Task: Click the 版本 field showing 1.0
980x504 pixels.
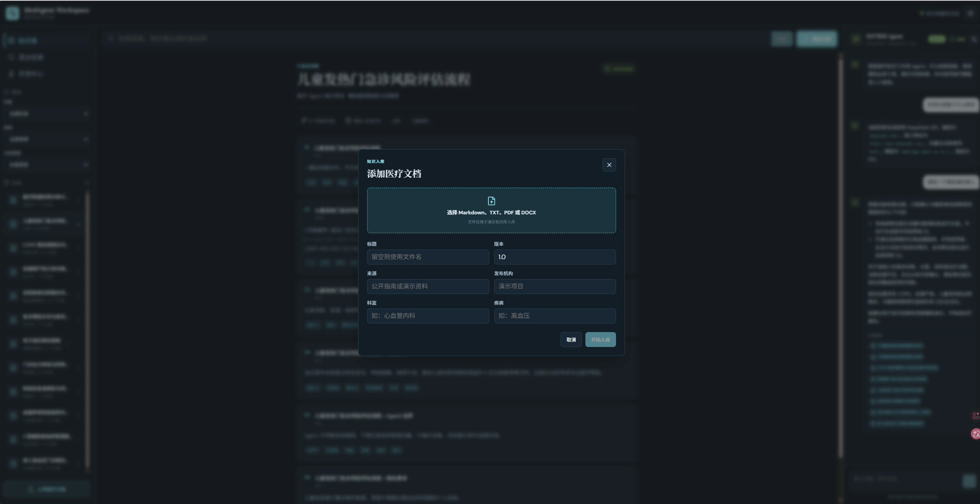Action: [x=555, y=257]
